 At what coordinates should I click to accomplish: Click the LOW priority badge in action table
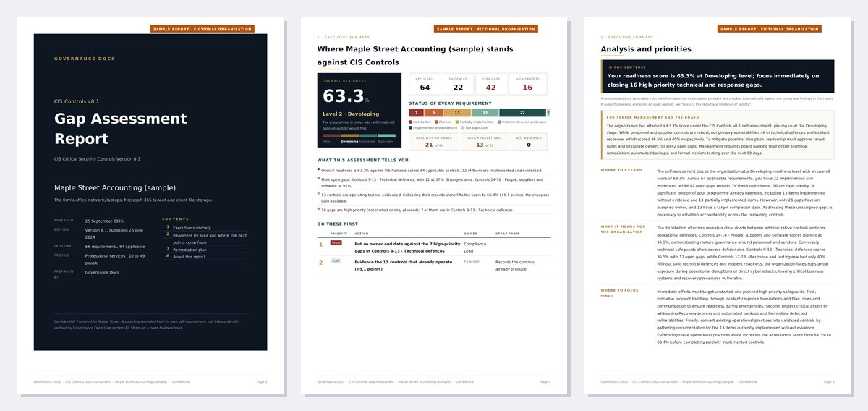click(335, 260)
